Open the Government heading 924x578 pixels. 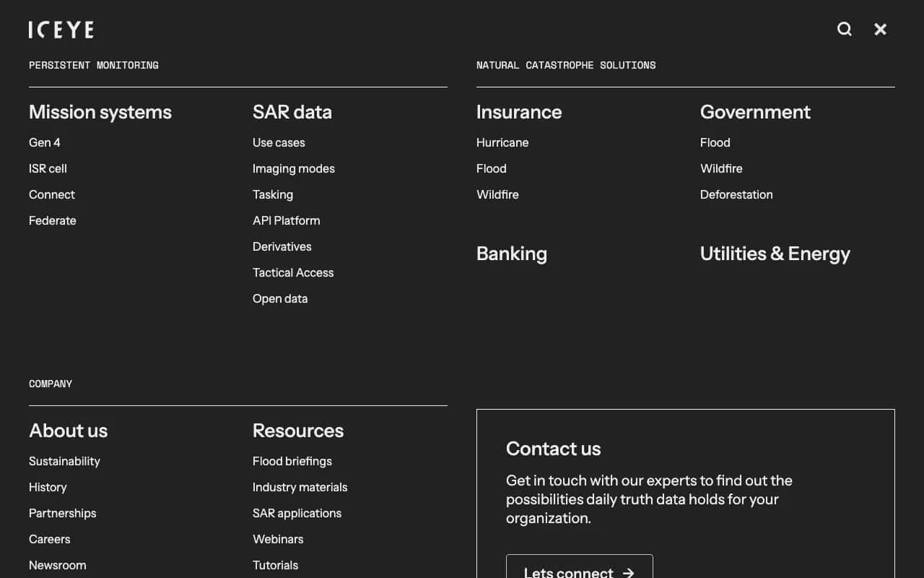tap(755, 112)
